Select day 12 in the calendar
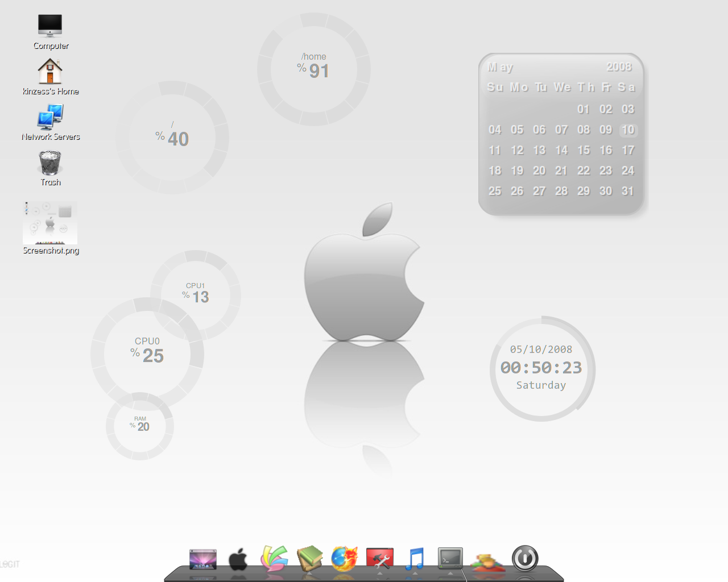The image size is (728, 582). [517, 150]
